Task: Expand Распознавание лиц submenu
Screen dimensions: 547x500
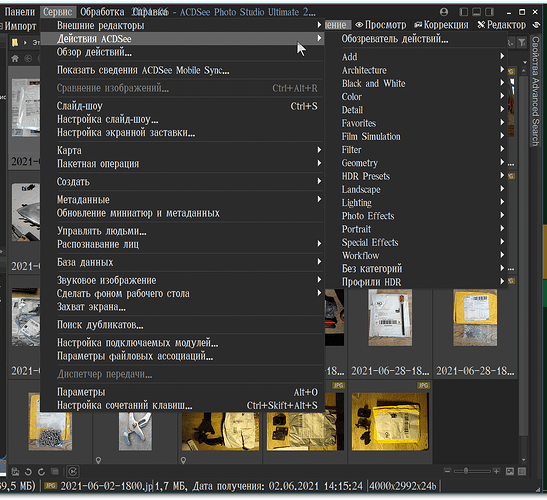Action: 182,244
